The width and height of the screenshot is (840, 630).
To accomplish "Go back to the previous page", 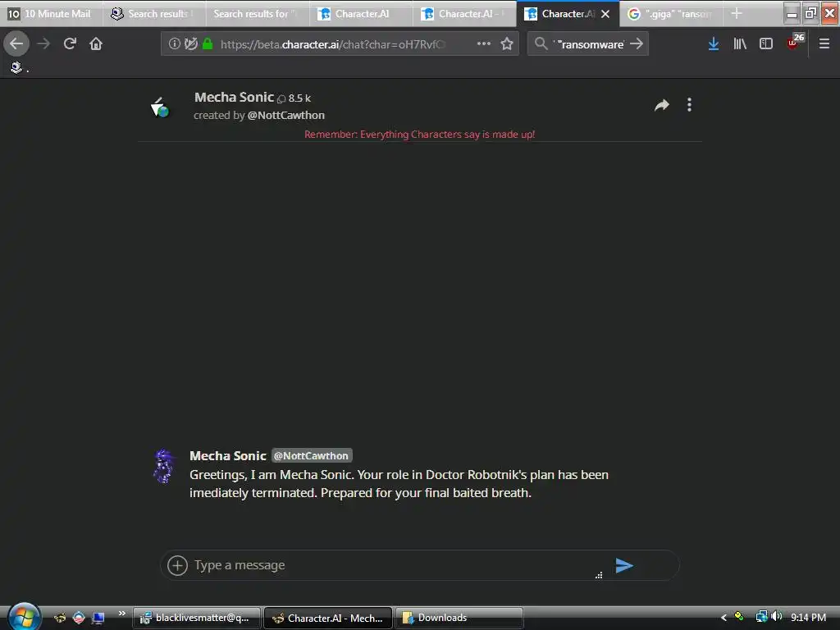I will [16, 43].
